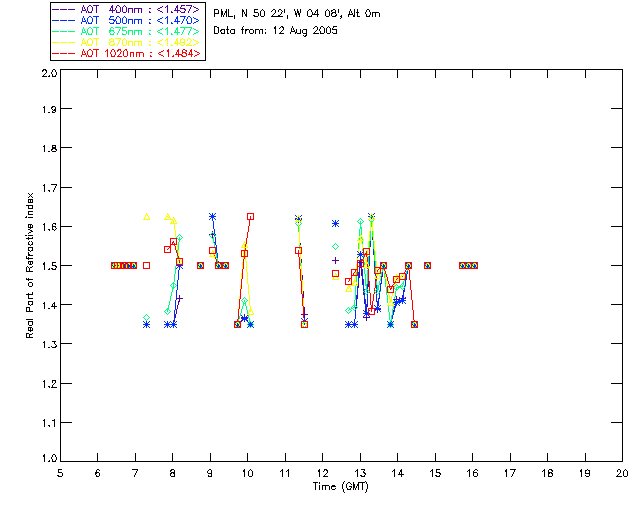
Task: Click the x-axis tick label 7
Action: point(135,473)
